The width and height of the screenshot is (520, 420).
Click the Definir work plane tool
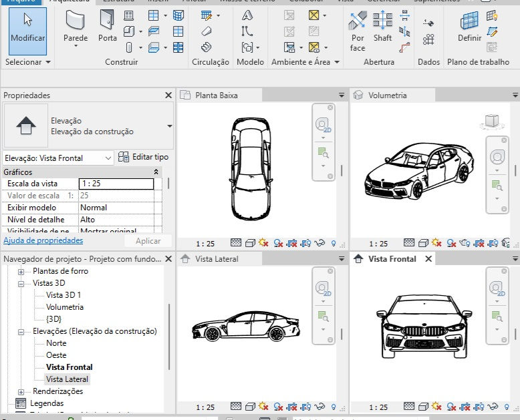tap(469, 27)
